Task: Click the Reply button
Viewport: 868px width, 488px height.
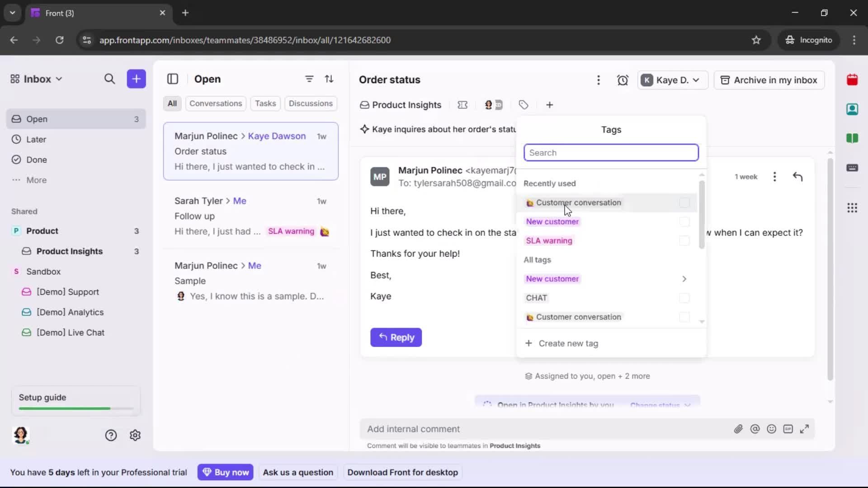Action: (x=396, y=338)
